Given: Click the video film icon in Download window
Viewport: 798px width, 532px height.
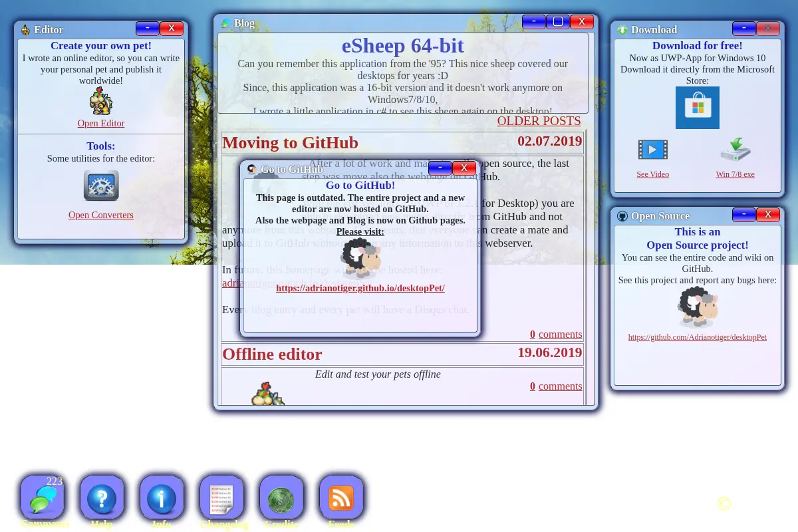Looking at the screenshot, I should [x=652, y=150].
